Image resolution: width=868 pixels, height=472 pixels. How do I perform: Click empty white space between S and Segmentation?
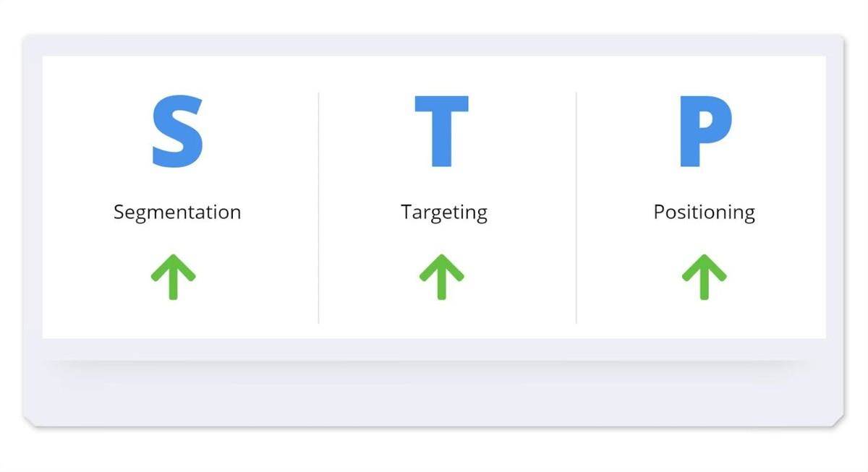tap(177, 185)
